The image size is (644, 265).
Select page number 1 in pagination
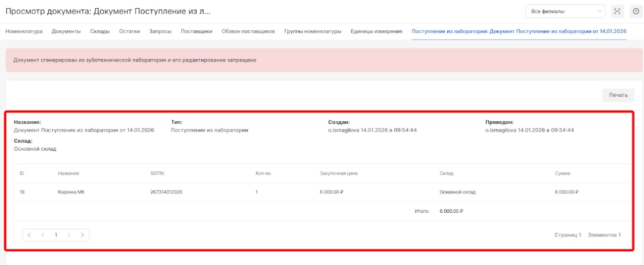coord(56,235)
